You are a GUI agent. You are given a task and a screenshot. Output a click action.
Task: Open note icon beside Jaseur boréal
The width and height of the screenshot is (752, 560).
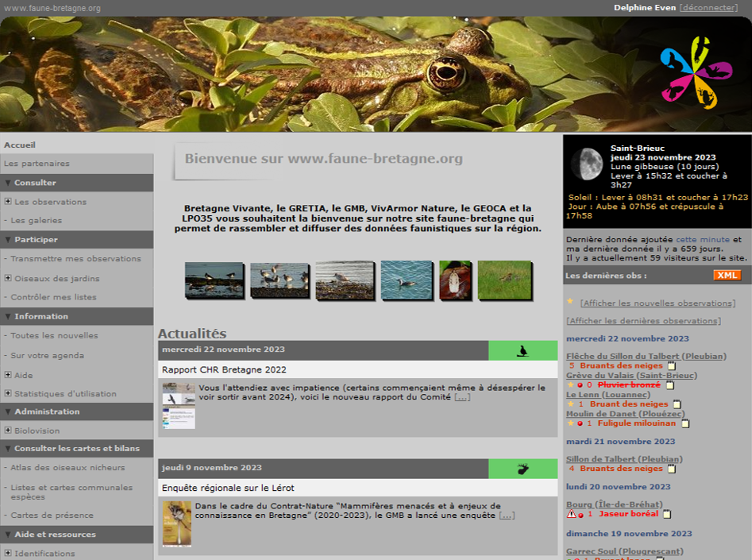pos(666,514)
